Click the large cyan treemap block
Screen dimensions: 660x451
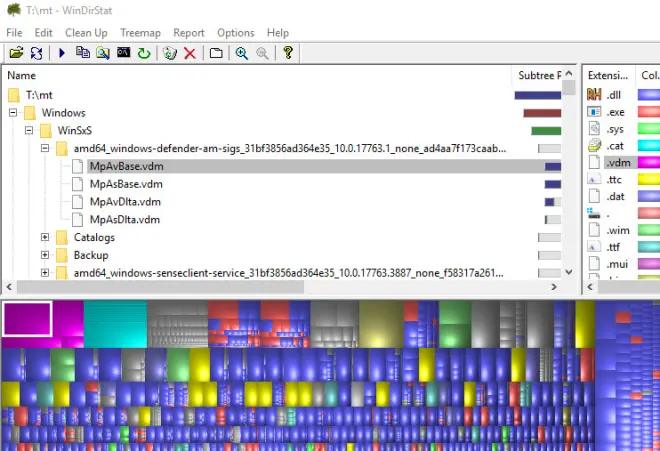[x=115, y=324]
